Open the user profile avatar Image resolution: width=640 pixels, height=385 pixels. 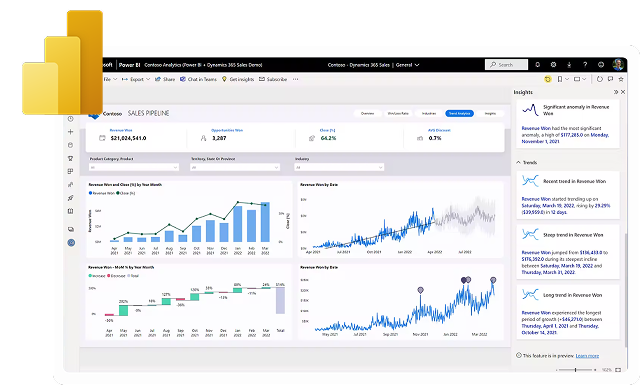tap(618, 65)
